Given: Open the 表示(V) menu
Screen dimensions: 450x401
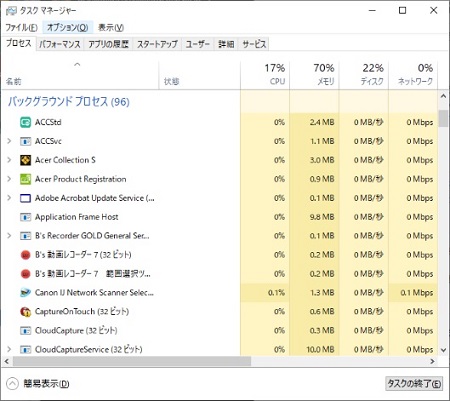Looking at the screenshot, I should pyautogui.click(x=111, y=27).
